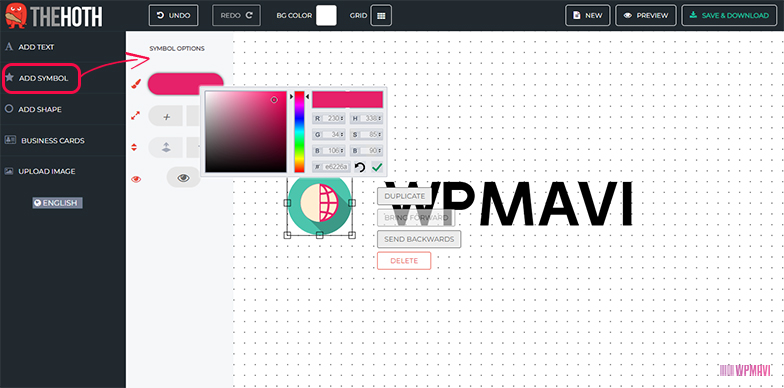Click the plus size increase button
784x388 pixels.
(166, 117)
